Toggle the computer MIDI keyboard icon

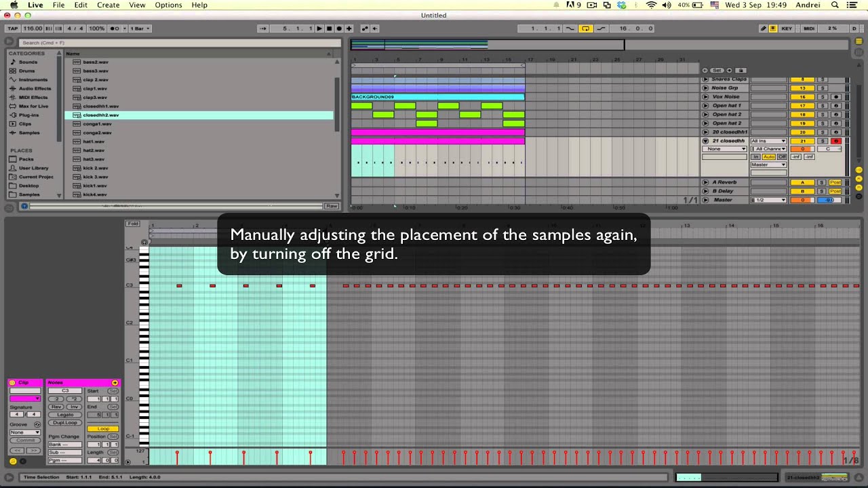coord(773,28)
